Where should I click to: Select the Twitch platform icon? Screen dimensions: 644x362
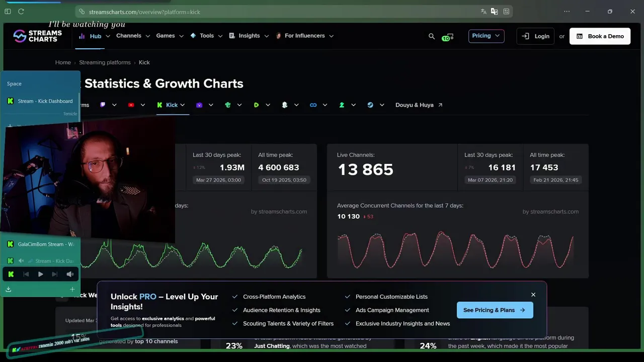point(103,105)
